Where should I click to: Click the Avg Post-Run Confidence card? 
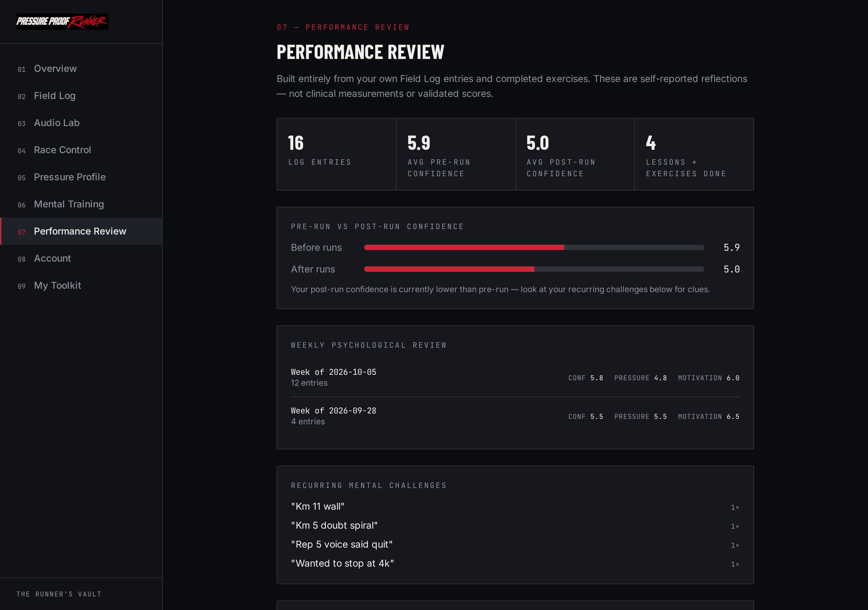[x=575, y=154]
